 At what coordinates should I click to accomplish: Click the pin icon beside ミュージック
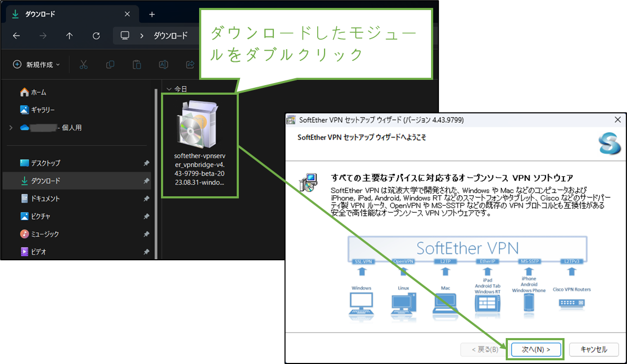pos(146,234)
